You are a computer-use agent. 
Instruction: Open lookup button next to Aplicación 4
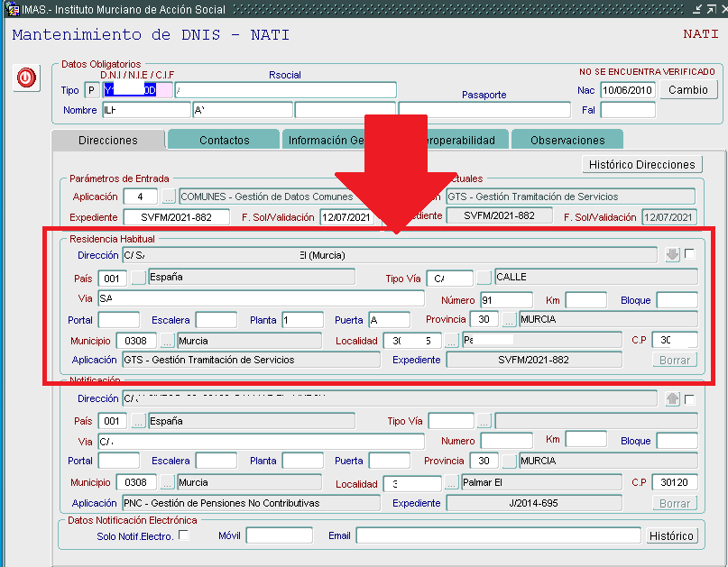point(169,197)
